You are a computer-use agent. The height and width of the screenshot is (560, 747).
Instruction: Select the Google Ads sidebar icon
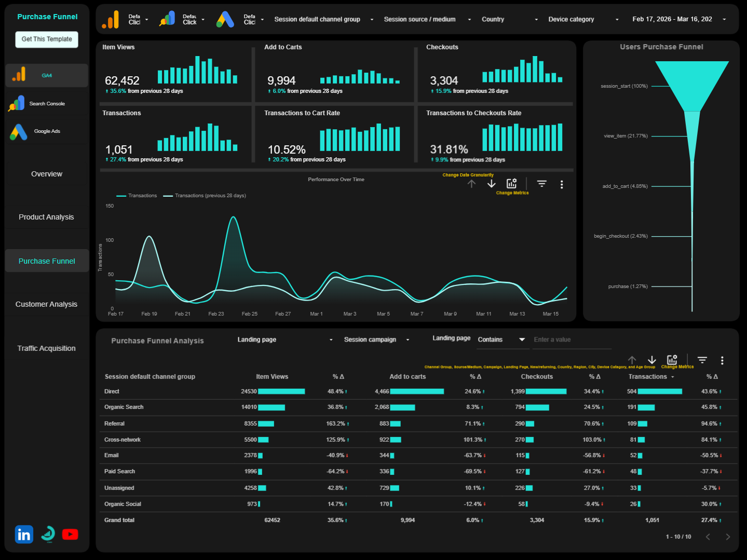pyautogui.click(x=46, y=131)
